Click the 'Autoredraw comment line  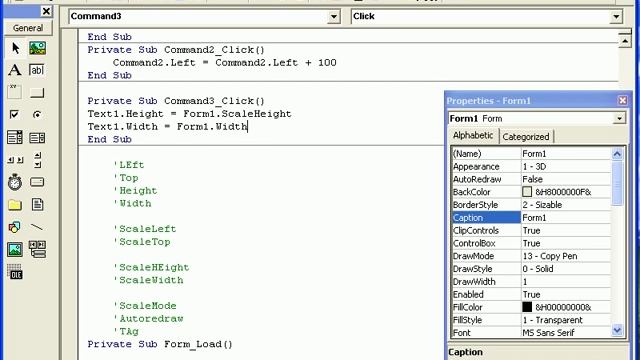148,318
